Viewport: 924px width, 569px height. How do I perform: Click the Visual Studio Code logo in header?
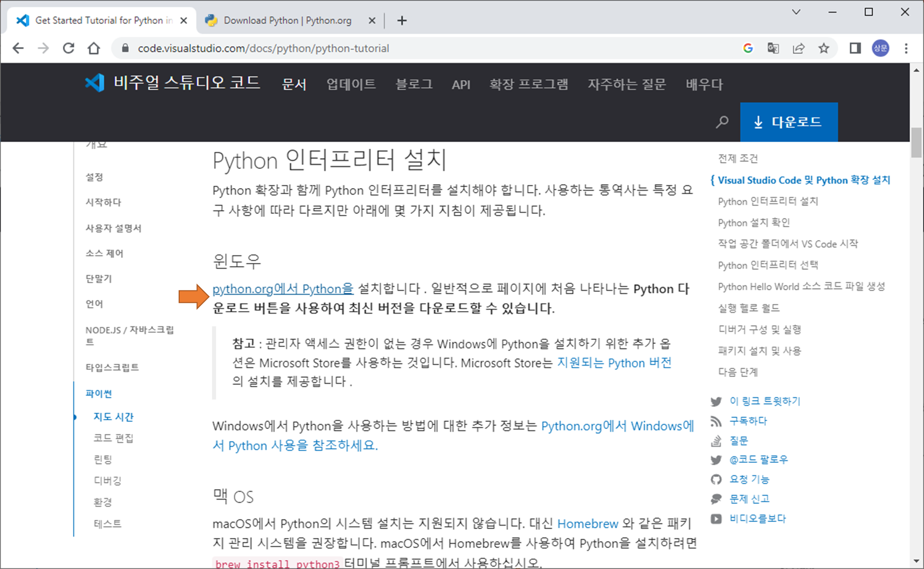pyautogui.click(x=95, y=82)
